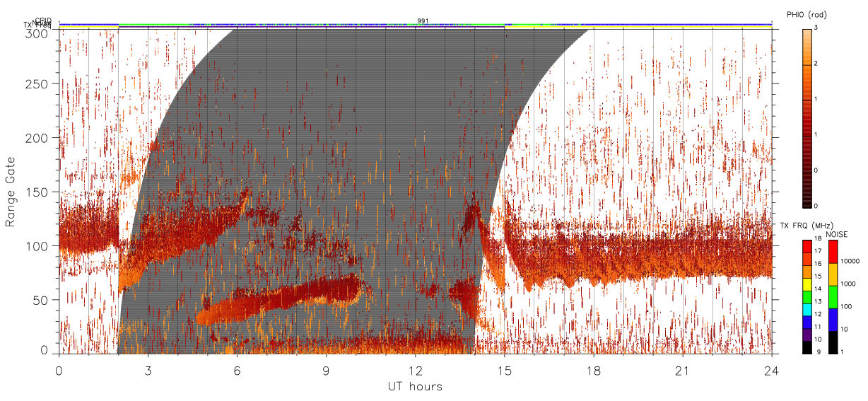Pick the green swatch in NOISE legend
The image size is (868, 401).
pyautogui.click(x=832, y=297)
